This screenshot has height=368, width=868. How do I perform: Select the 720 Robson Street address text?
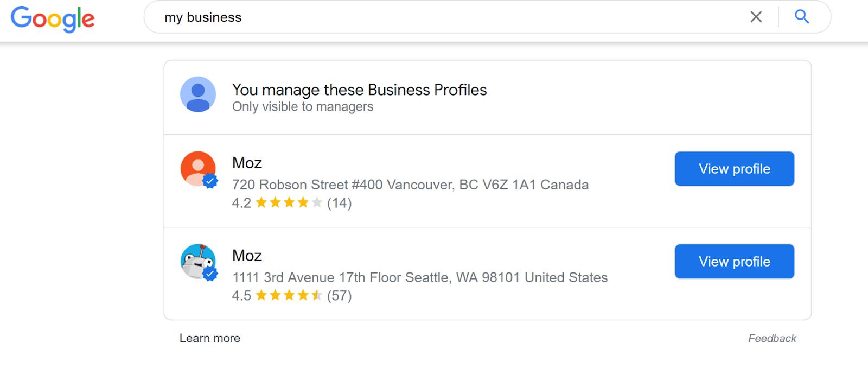pyautogui.click(x=410, y=185)
